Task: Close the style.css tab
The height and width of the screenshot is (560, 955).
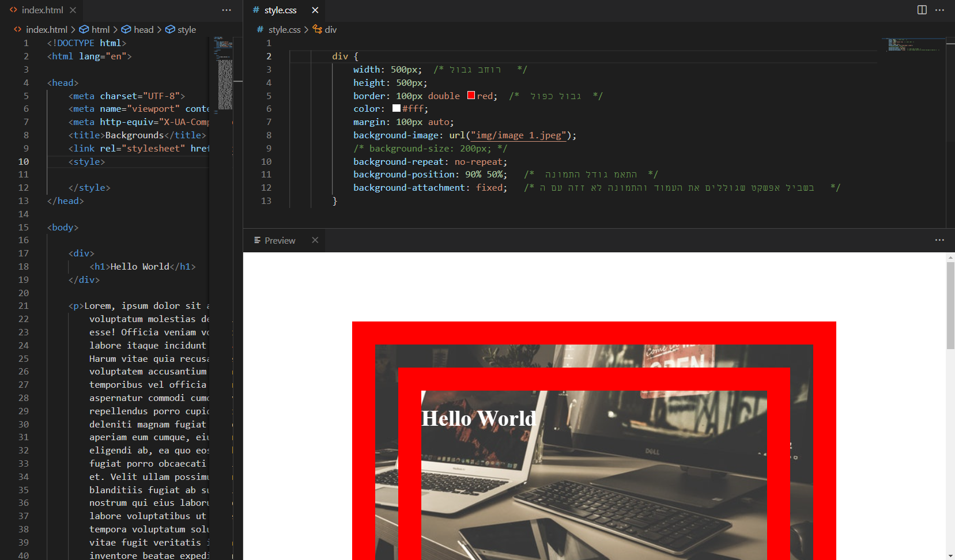Action: point(315,10)
